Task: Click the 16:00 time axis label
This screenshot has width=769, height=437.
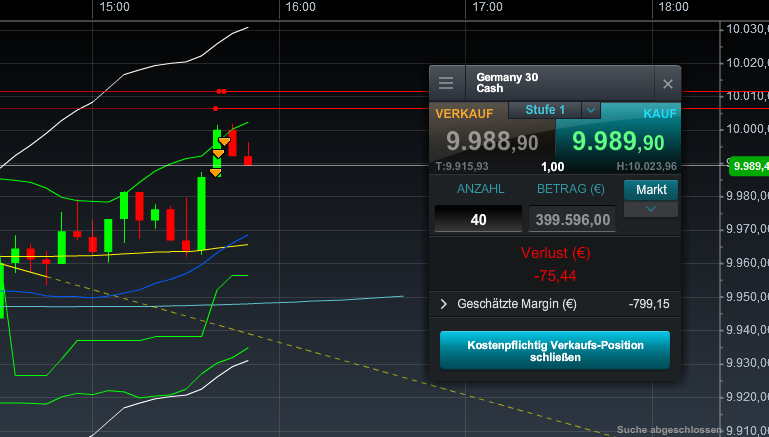Action: point(300,7)
